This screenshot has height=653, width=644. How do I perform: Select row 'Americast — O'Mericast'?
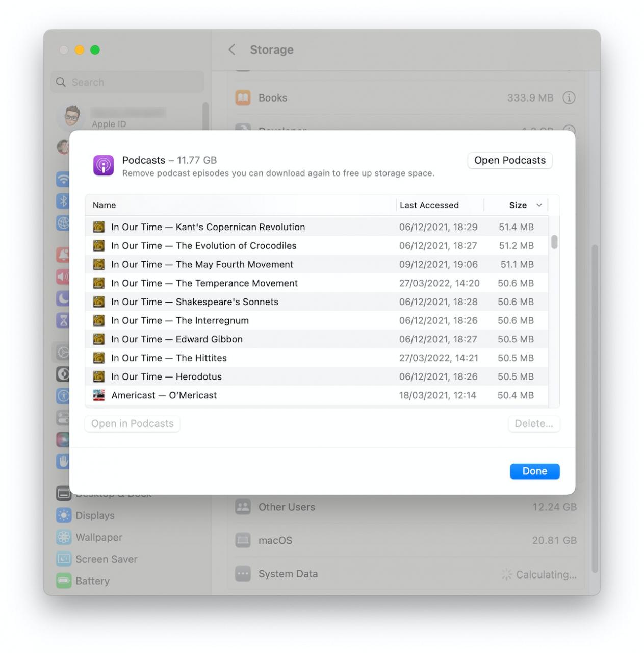click(x=317, y=395)
